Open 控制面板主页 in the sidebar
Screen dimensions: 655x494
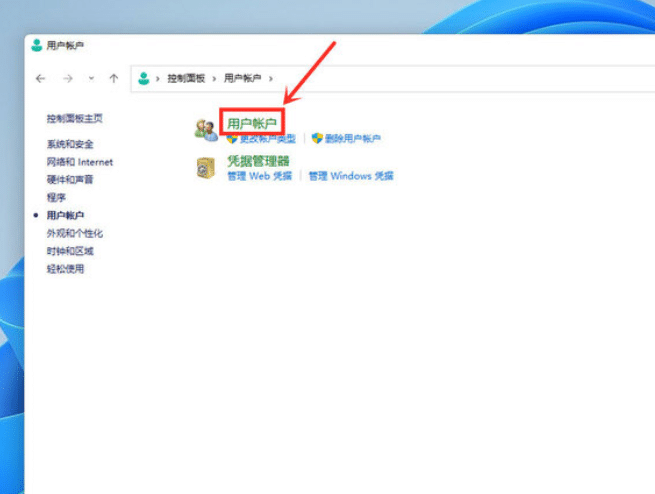[74, 119]
